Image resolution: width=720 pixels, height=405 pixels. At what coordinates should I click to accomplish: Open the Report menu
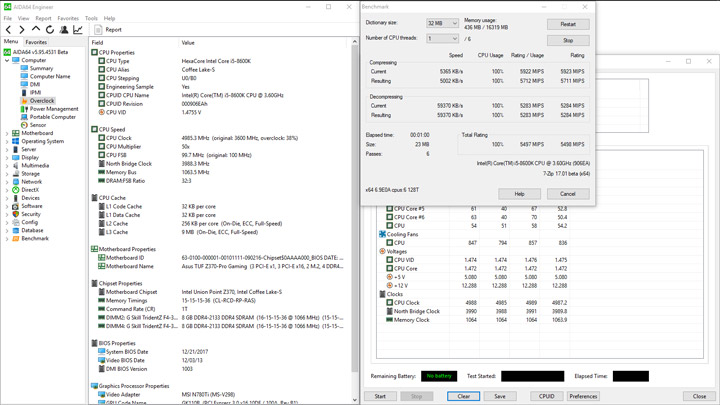(x=43, y=18)
